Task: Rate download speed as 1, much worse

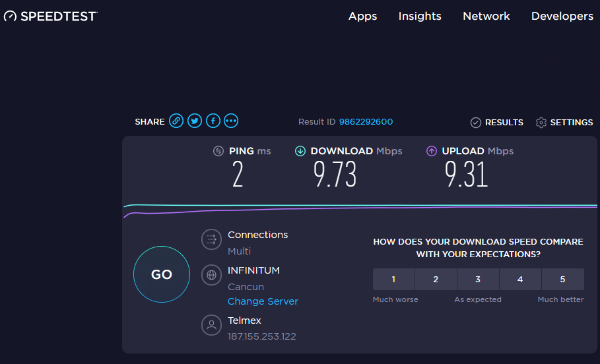Action: tap(393, 280)
